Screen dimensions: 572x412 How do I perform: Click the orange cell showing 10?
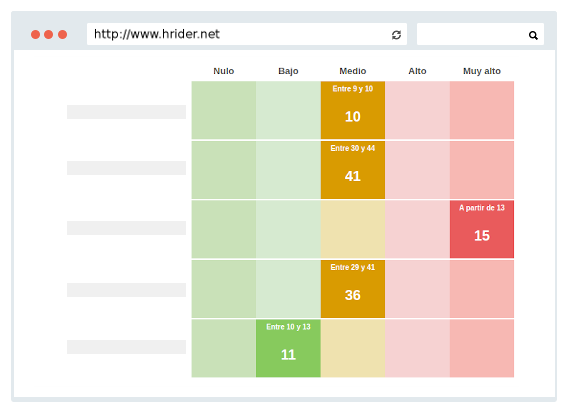coord(353,110)
